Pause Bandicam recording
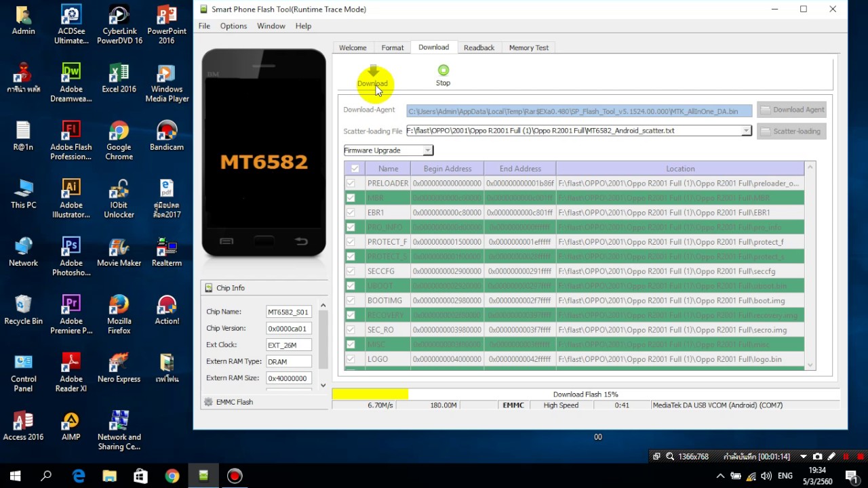 coord(846,457)
